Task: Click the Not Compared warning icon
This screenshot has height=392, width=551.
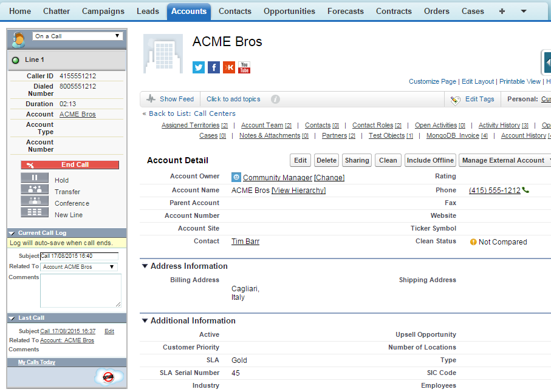Action: (x=473, y=242)
